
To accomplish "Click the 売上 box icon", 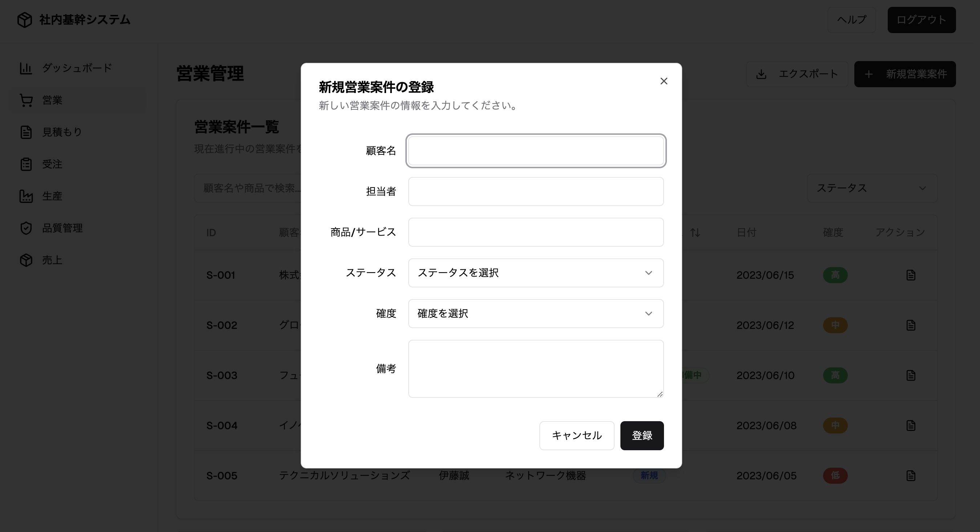I will pos(26,260).
